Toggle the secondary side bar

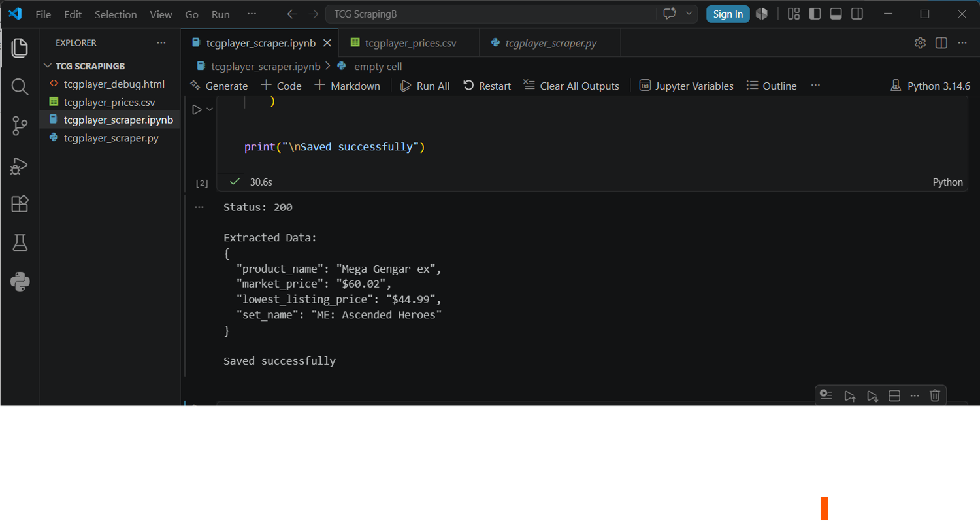click(x=857, y=14)
